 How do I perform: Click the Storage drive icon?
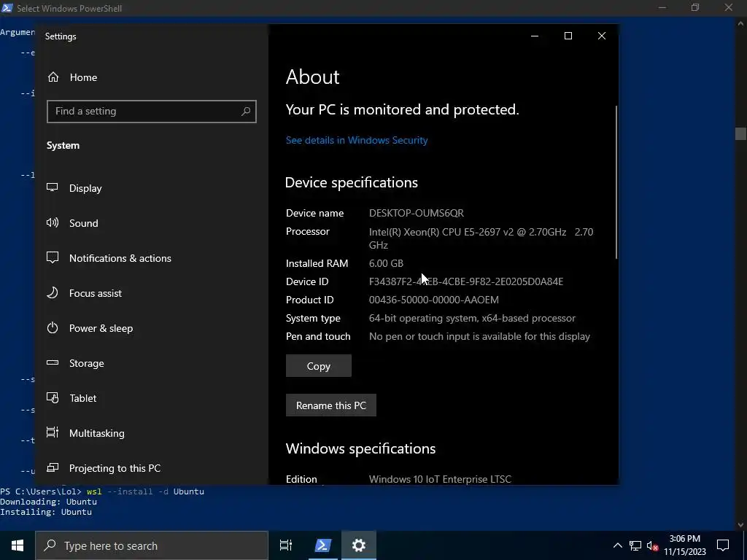[53, 362]
